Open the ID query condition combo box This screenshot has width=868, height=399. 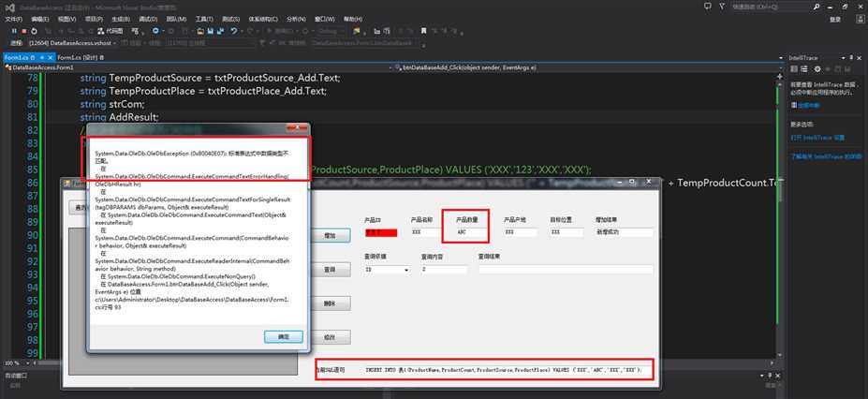pyautogui.click(x=387, y=270)
